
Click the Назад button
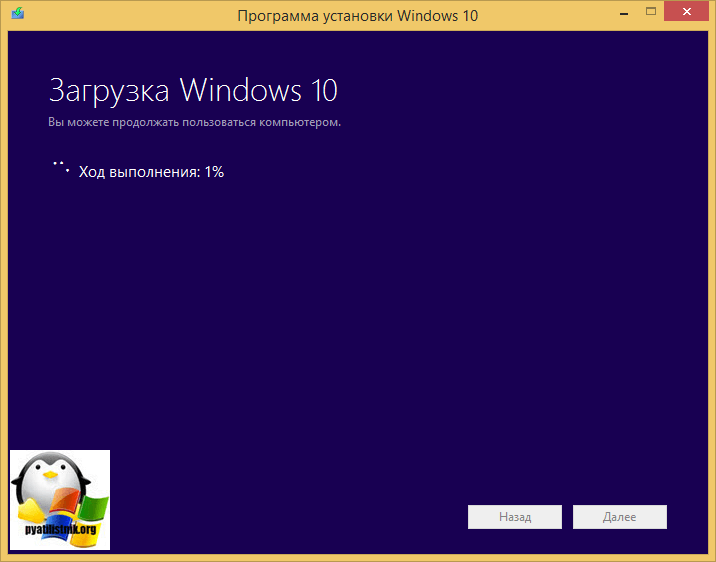(x=515, y=517)
